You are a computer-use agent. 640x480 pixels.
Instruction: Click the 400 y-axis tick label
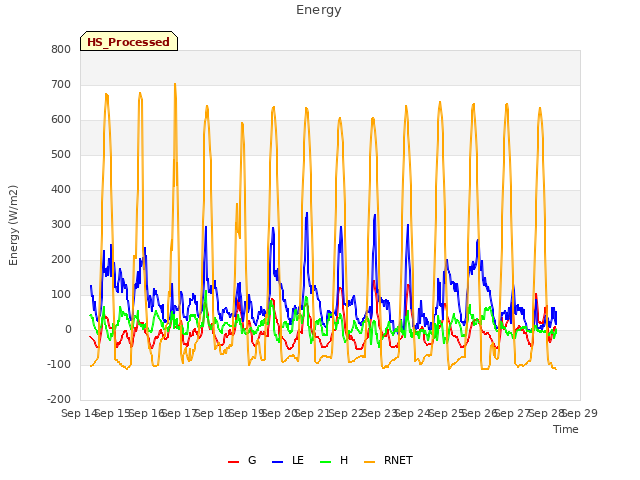[x=61, y=189]
